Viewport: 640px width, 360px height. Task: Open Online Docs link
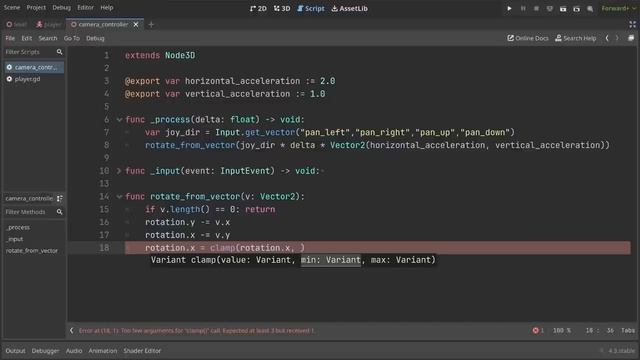[x=528, y=38]
